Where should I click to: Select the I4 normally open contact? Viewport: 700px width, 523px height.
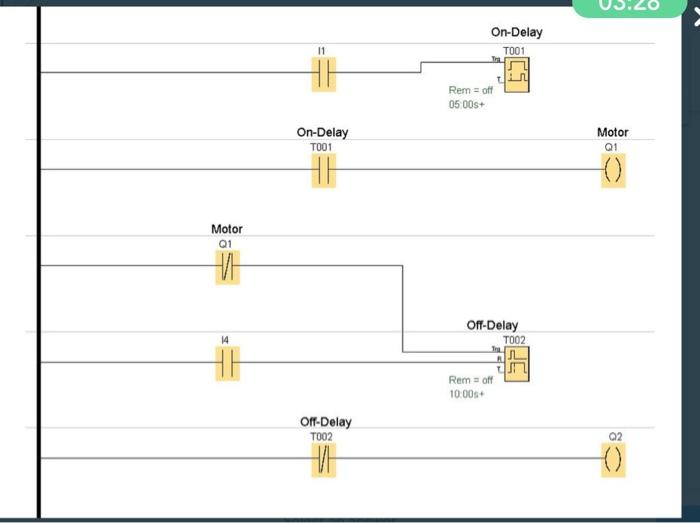228,364
